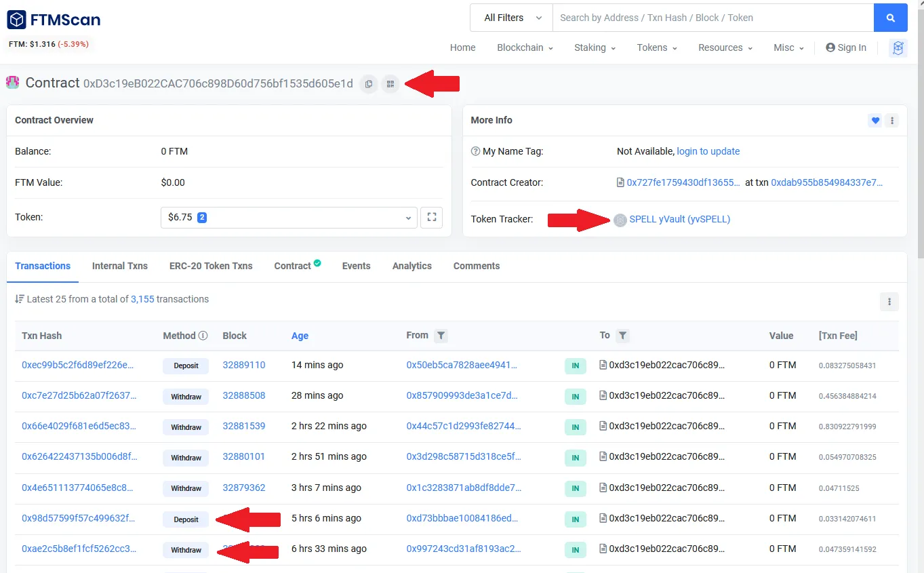Image resolution: width=924 pixels, height=573 pixels.
Task: Expand the Blockchain menu
Action: [525, 47]
